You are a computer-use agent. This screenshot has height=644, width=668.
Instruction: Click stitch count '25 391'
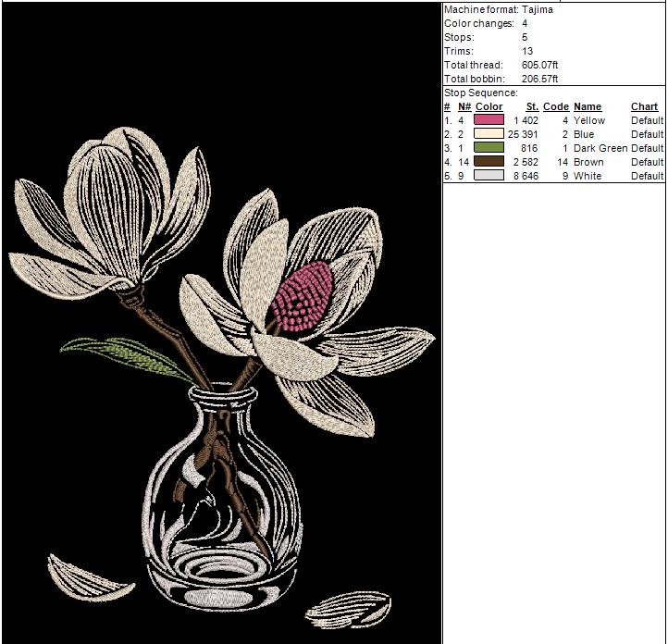523,134
